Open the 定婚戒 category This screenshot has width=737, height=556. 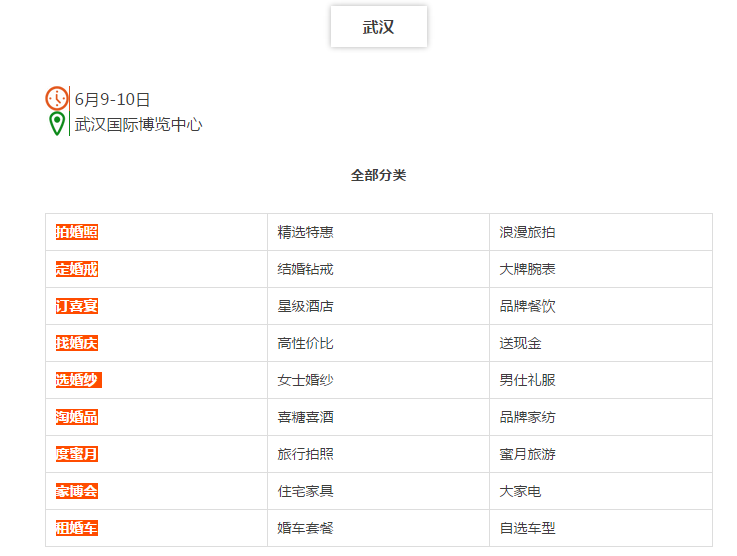coord(77,269)
